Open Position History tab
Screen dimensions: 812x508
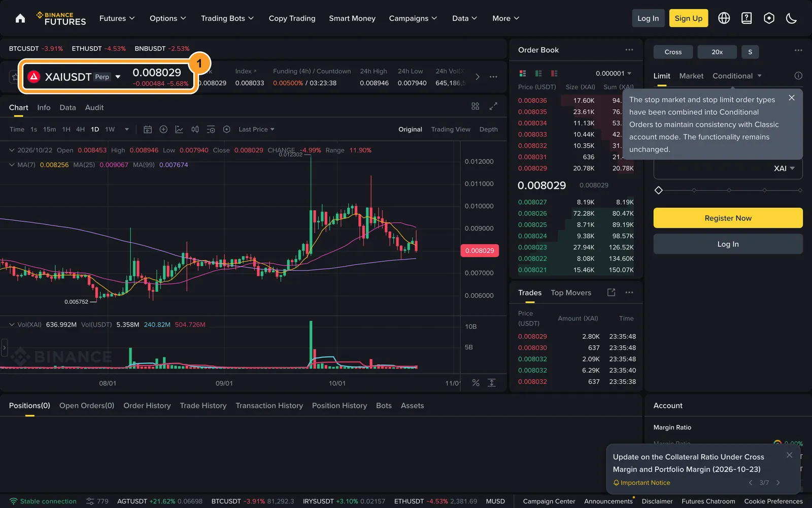(340, 405)
